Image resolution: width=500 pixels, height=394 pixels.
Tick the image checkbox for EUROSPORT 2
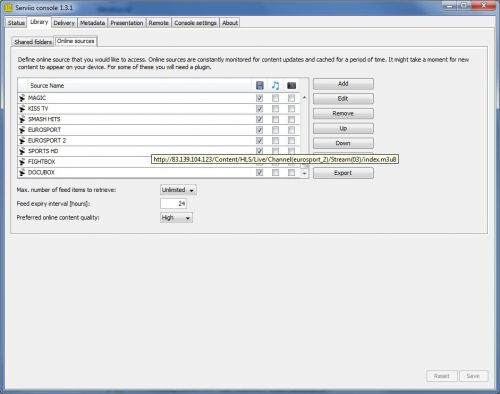[291, 141]
